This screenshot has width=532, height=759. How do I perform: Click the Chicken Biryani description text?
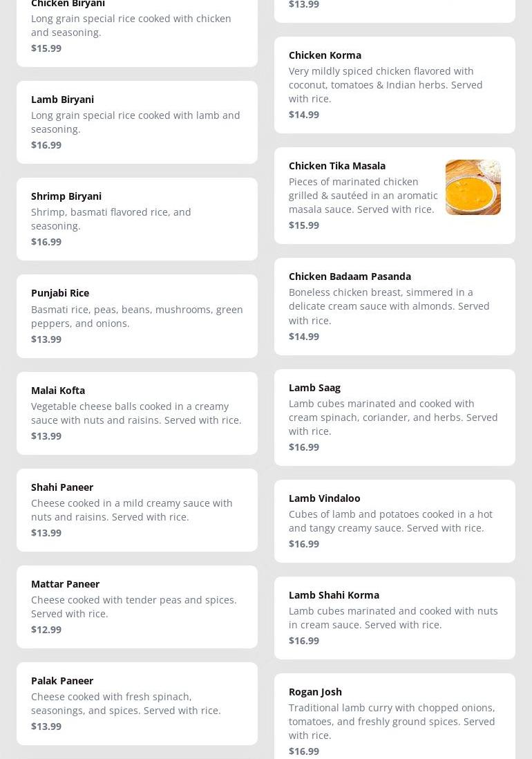[131, 26]
